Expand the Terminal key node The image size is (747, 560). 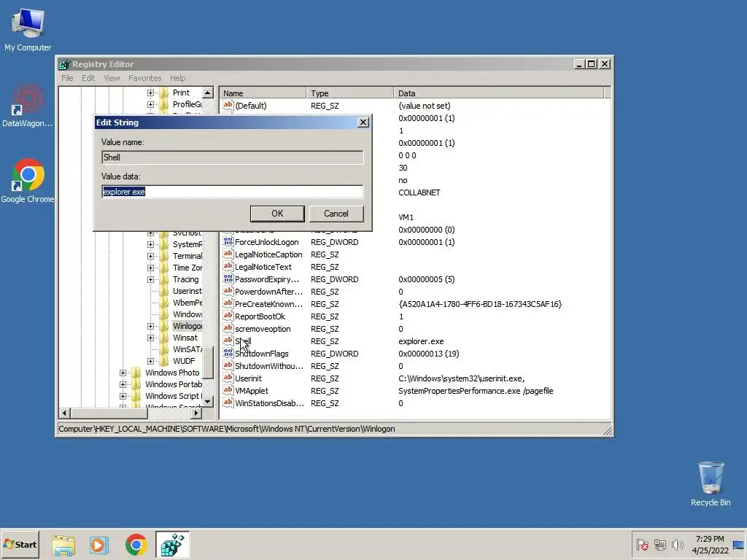coord(150,256)
